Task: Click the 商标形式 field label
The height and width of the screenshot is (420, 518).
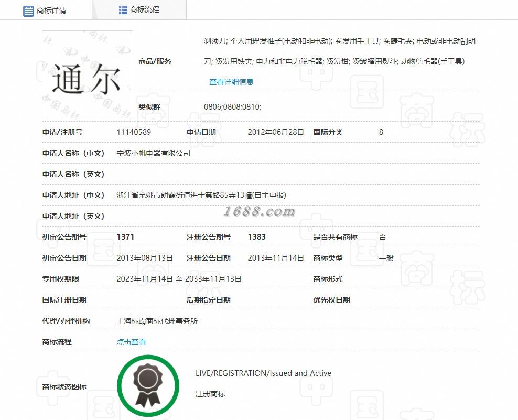Action: point(328,279)
